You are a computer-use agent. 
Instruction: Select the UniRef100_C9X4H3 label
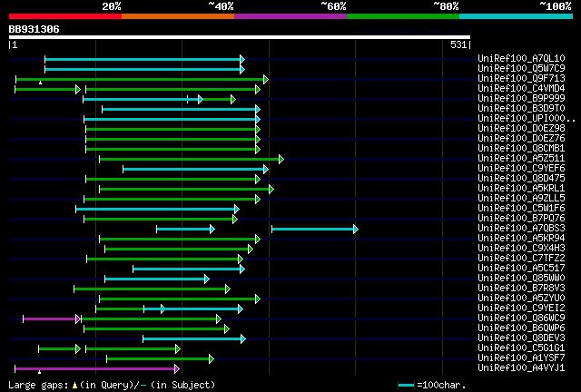[x=521, y=249]
